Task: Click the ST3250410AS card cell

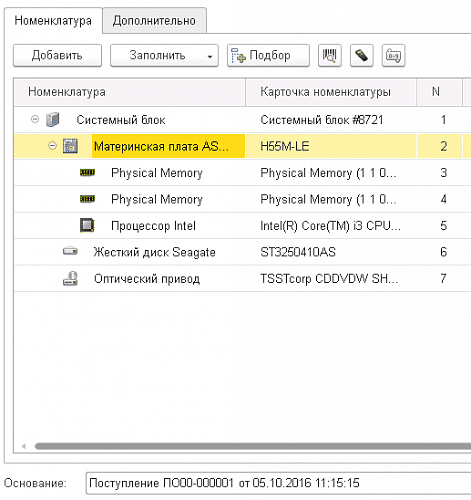Action: [331, 252]
